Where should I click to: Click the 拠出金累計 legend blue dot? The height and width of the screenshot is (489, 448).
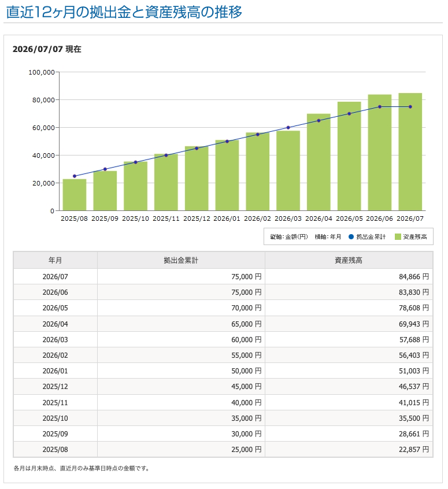click(x=351, y=237)
